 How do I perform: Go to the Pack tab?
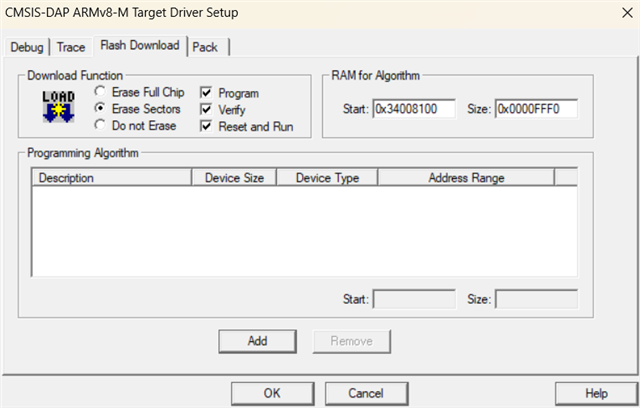(x=205, y=47)
